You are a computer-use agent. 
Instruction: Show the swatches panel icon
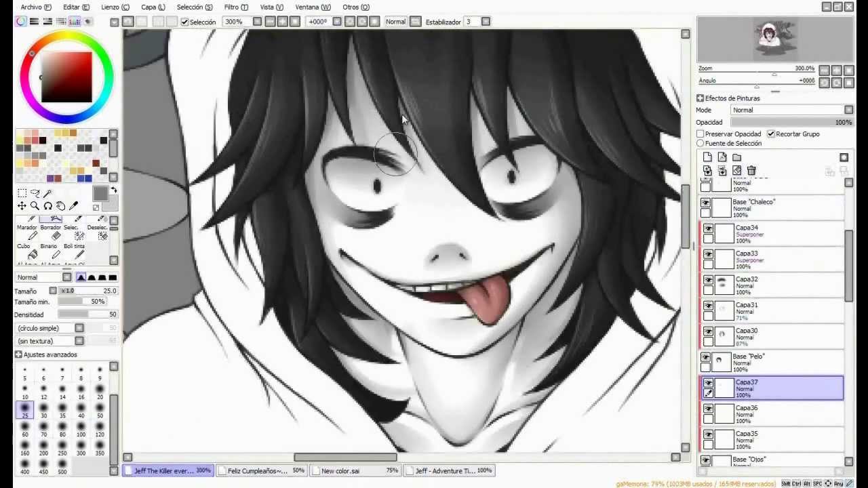pyautogui.click(x=75, y=22)
